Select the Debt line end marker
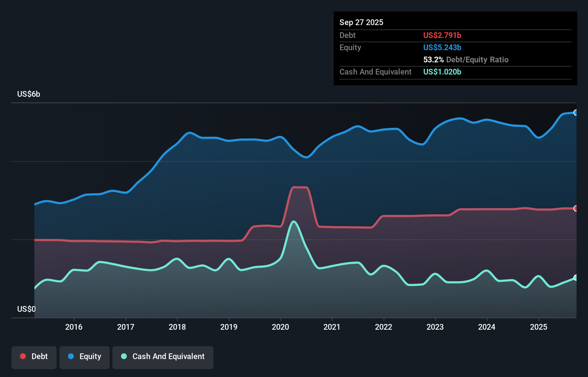Image resolution: width=588 pixels, height=377 pixels. [x=575, y=208]
